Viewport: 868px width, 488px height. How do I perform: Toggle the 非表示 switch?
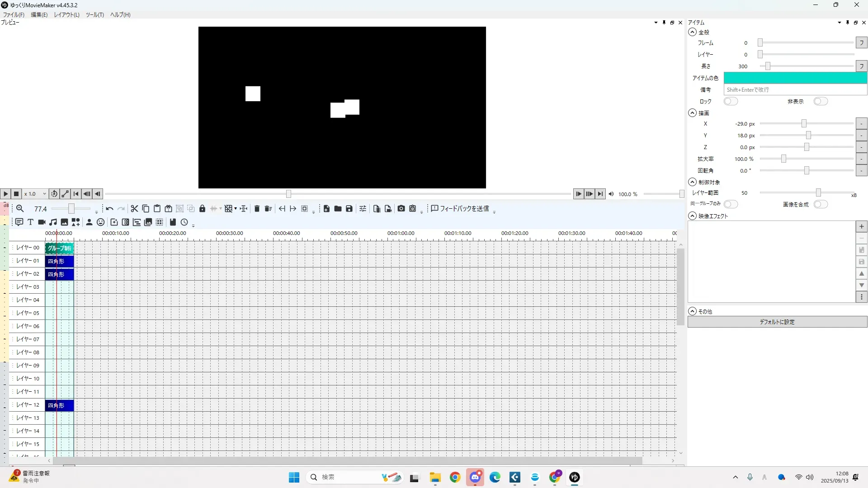tap(820, 101)
